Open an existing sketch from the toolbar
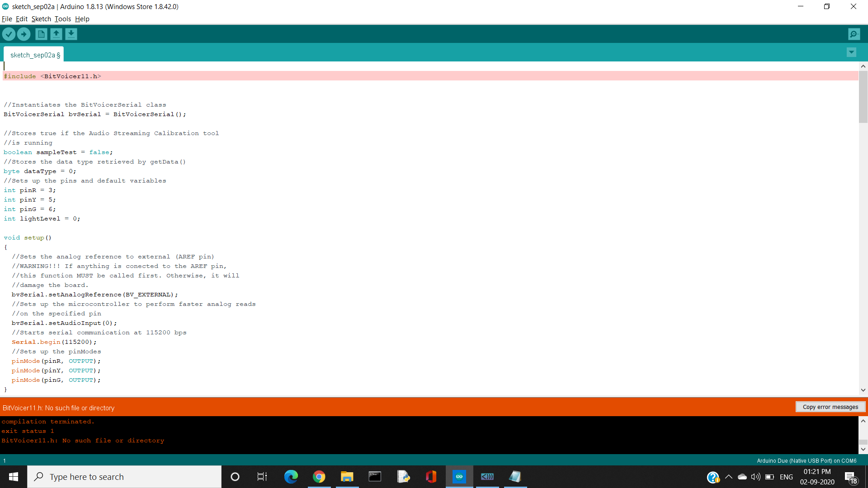 56,34
